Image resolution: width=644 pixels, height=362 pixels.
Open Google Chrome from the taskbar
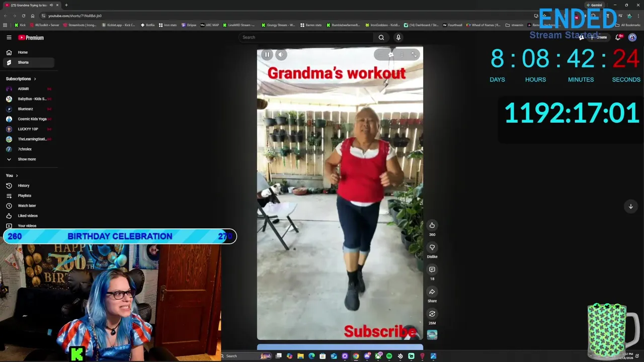click(356, 356)
